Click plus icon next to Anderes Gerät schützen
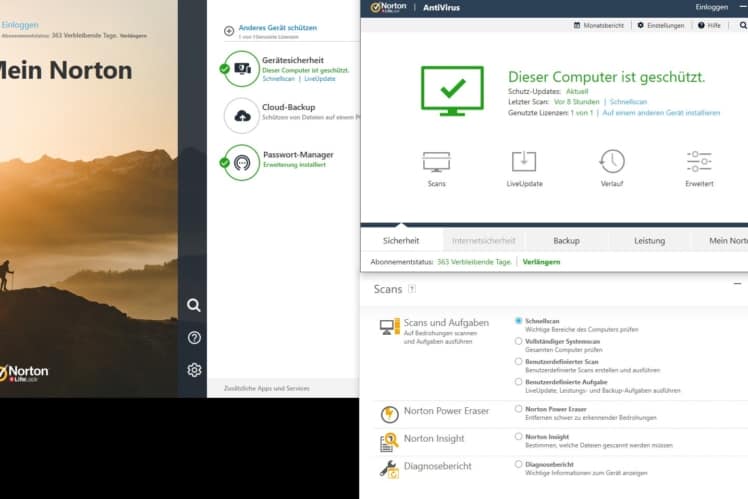The height and width of the screenshot is (499, 748). [229, 31]
